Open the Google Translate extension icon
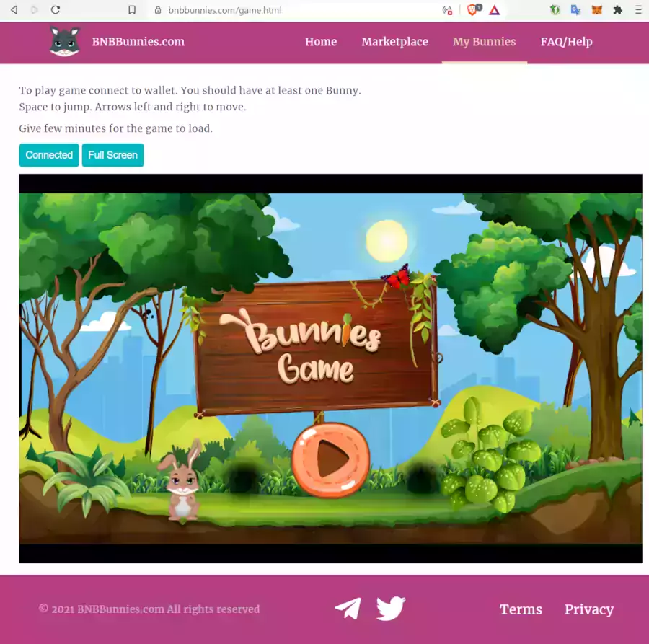The image size is (649, 644). (x=575, y=10)
